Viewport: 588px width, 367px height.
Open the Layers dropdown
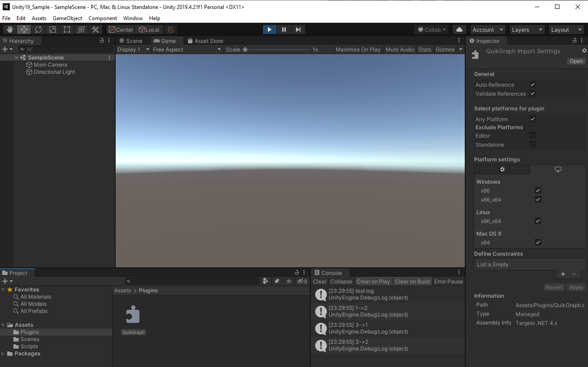point(527,30)
